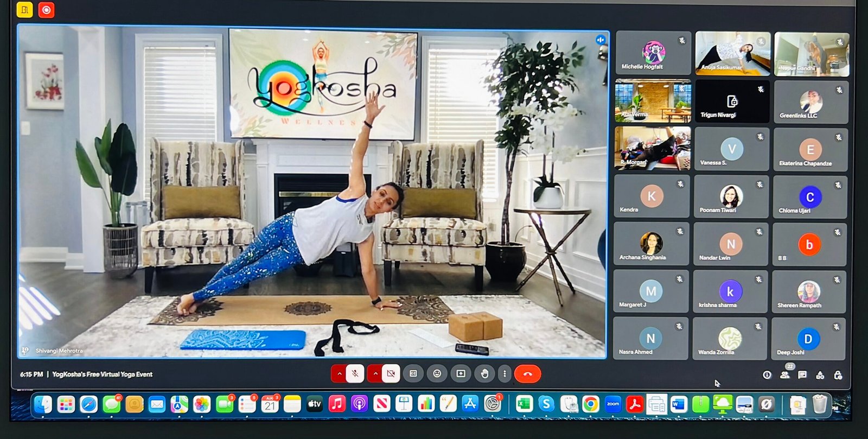Open Podcasts from the dock

(x=359, y=404)
